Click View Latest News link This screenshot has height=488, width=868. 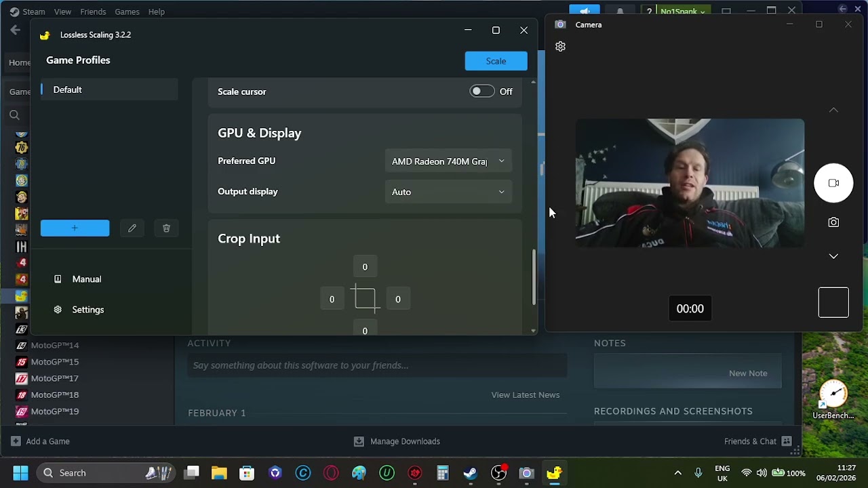click(526, 395)
